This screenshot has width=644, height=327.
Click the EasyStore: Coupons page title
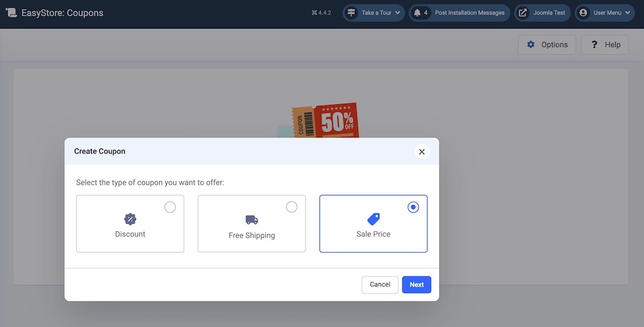(x=62, y=13)
